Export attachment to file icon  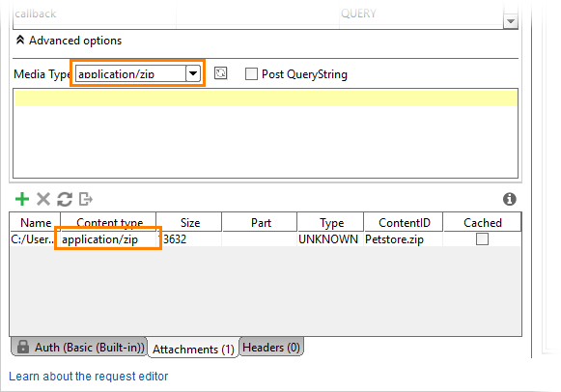coord(86,199)
